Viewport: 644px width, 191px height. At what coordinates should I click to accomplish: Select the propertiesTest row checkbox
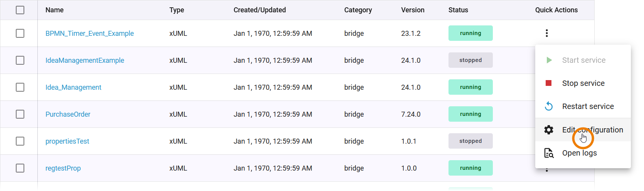click(20, 141)
